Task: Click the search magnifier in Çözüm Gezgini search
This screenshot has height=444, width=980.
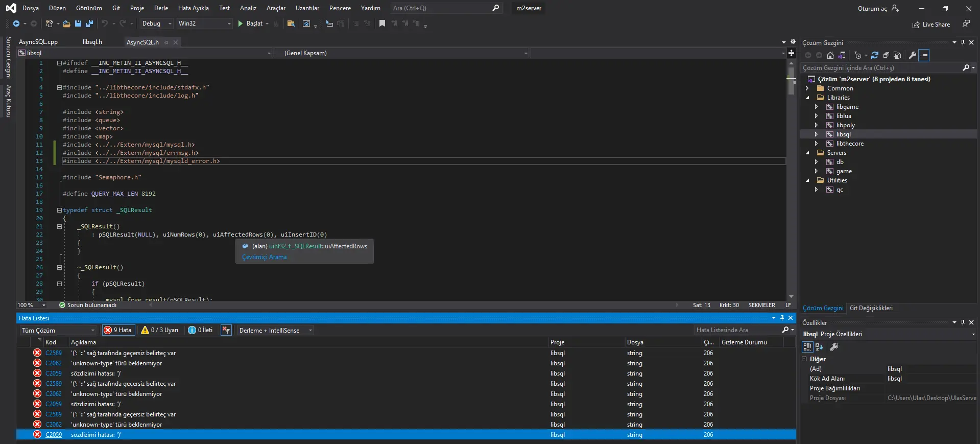Action: 966,67
